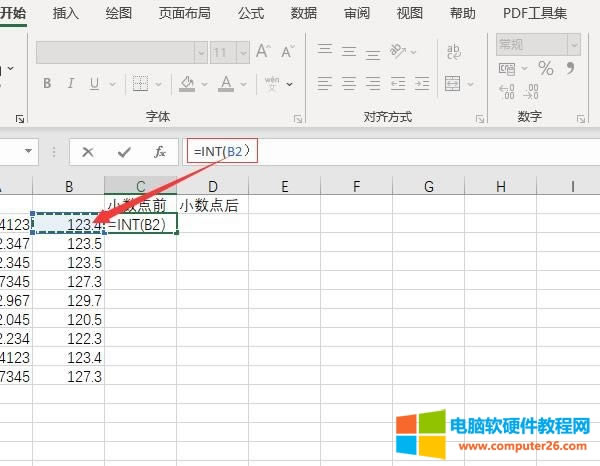Select cell B3 containing 123.5
600x466 pixels.
(68, 242)
